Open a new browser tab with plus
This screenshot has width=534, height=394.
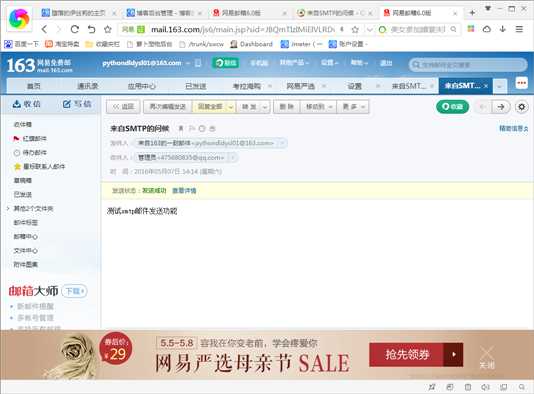[472, 13]
